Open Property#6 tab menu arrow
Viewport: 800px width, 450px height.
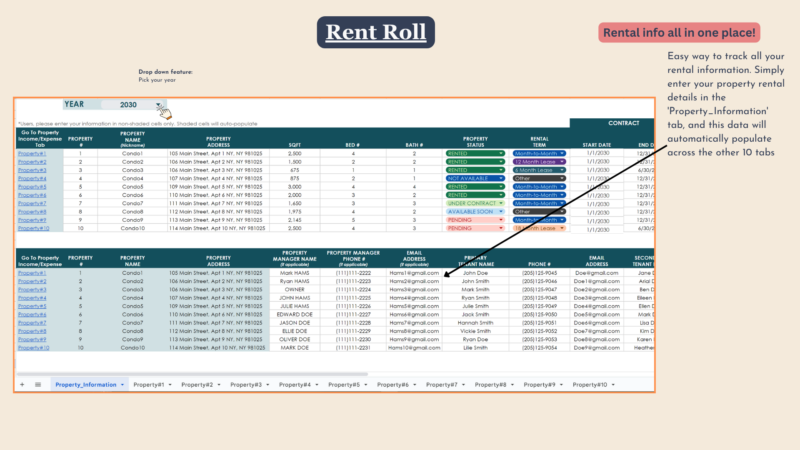coord(415,385)
